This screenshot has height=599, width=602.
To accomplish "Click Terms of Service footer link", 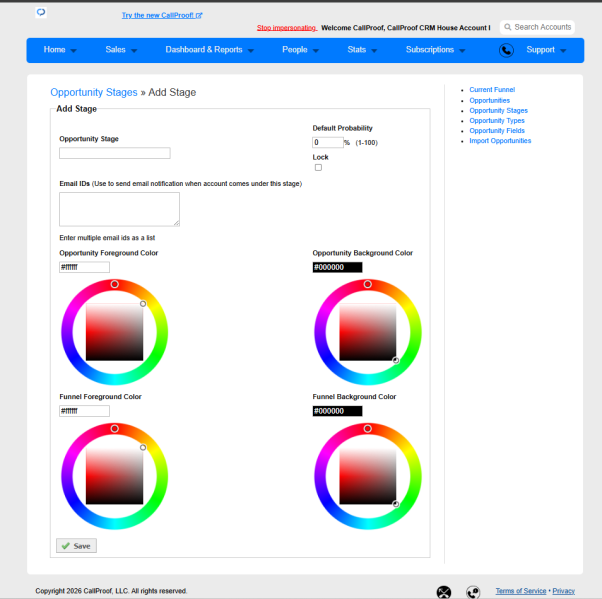I will click(521, 591).
